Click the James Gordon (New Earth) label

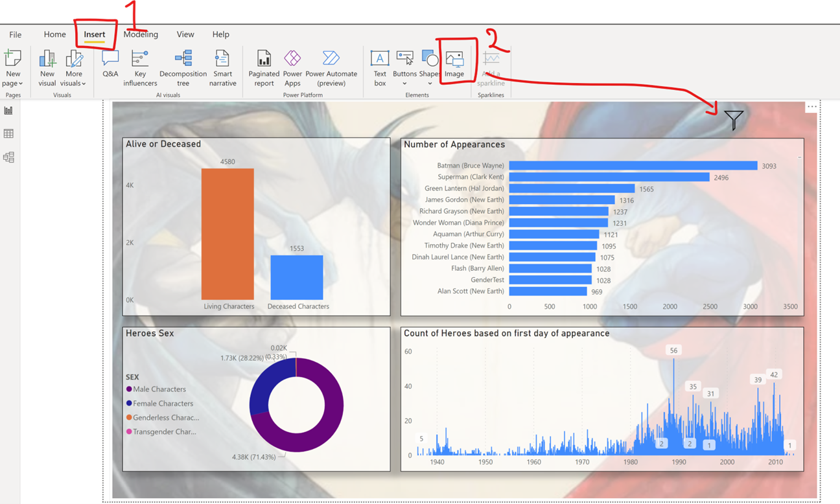click(x=464, y=200)
